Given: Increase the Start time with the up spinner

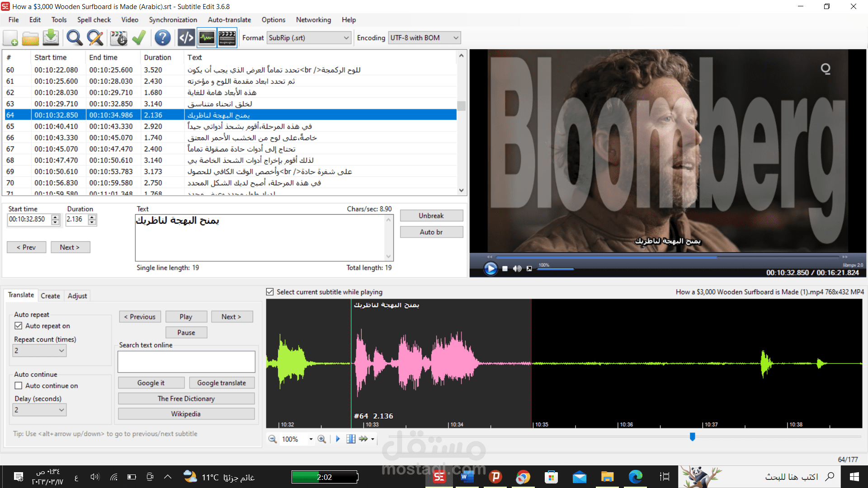Looking at the screenshot, I should click(x=56, y=217).
